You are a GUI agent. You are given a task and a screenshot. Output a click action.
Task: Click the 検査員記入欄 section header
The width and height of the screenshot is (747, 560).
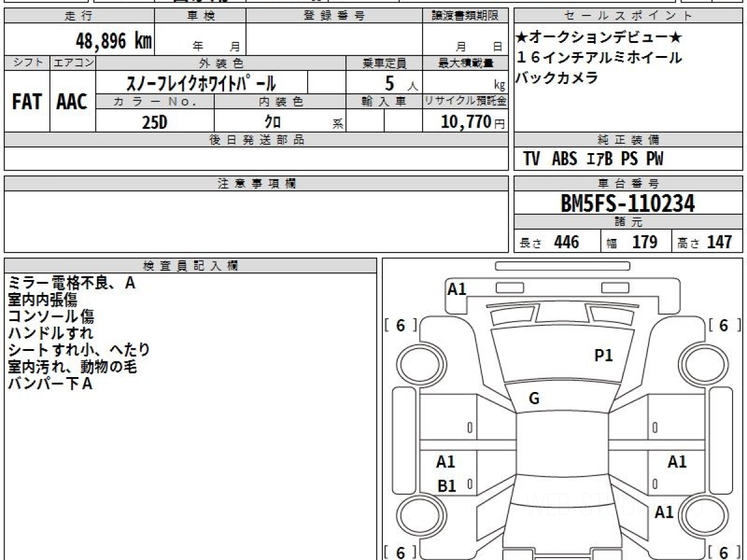pyautogui.click(x=190, y=266)
